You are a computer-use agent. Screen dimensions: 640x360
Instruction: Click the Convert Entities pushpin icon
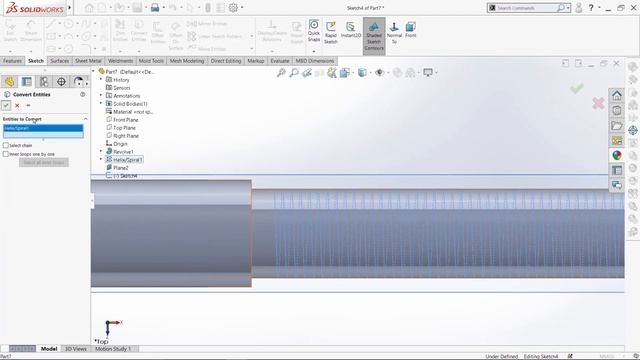click(28, 105)
